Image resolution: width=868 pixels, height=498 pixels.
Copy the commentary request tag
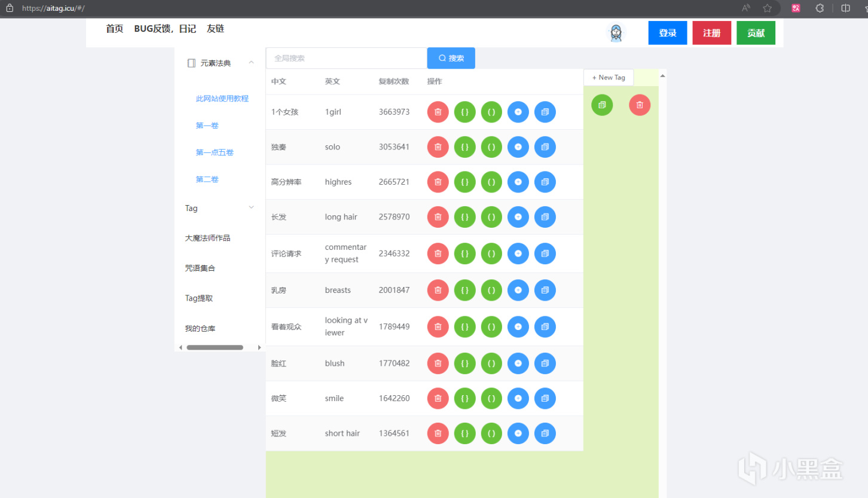click(545, 253)
